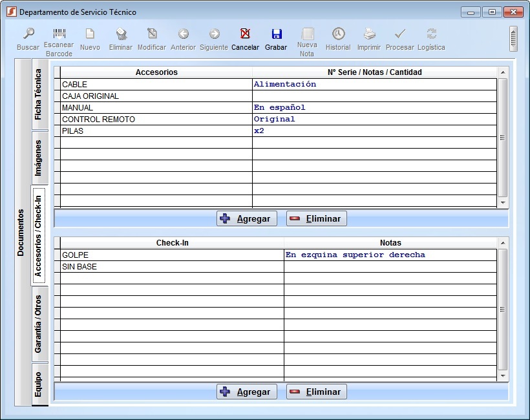Click the Accesorios column header

click(156, 72)
